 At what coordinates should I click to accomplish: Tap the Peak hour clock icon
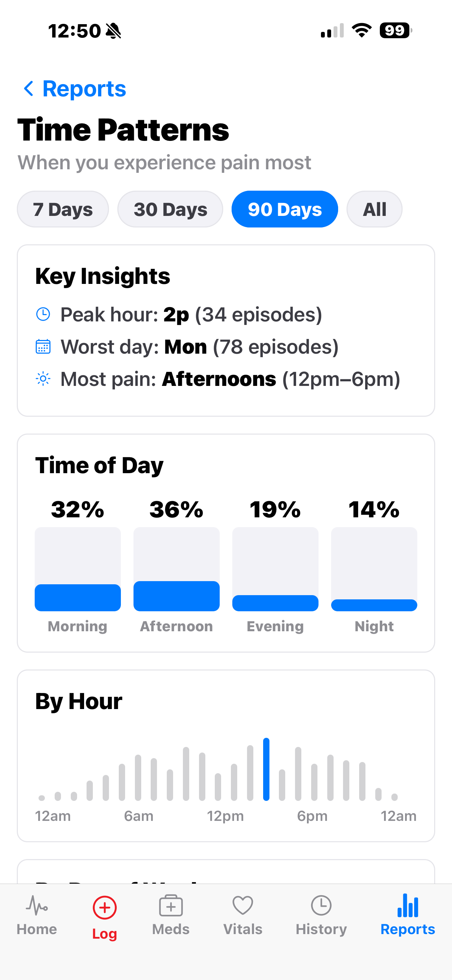pyautogui.click(x=43, y=314)
